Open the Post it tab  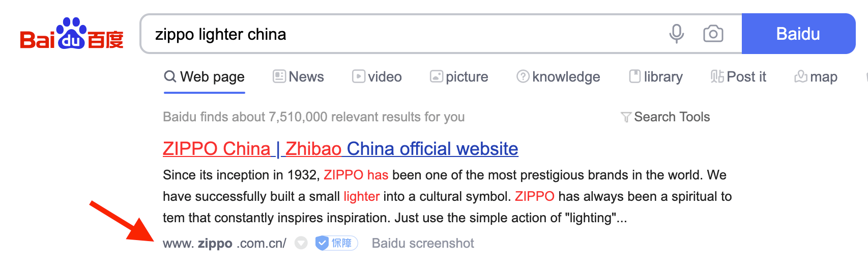point(746,76)
